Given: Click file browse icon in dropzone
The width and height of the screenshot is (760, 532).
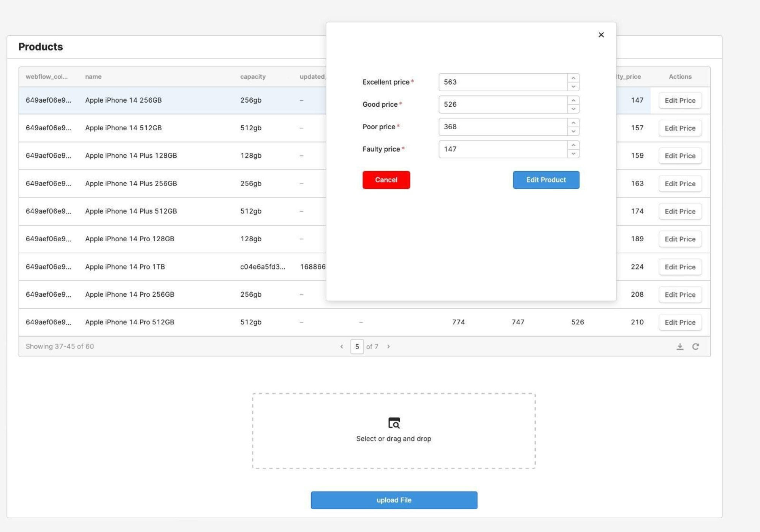Looking at the screenshot, I should [x=394, y=423].
